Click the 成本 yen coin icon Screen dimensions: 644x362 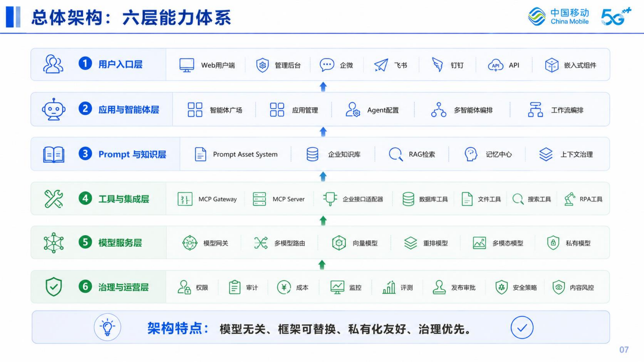284,287
